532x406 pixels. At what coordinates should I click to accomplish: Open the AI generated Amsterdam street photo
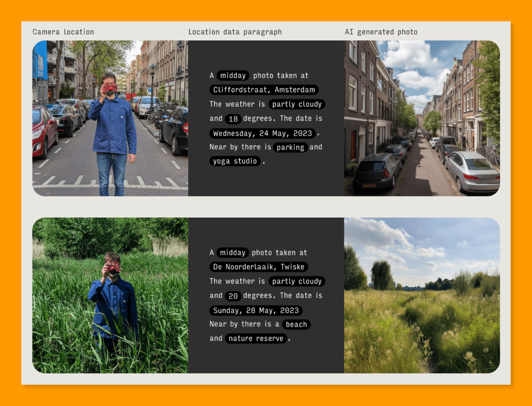coord(422,118)
